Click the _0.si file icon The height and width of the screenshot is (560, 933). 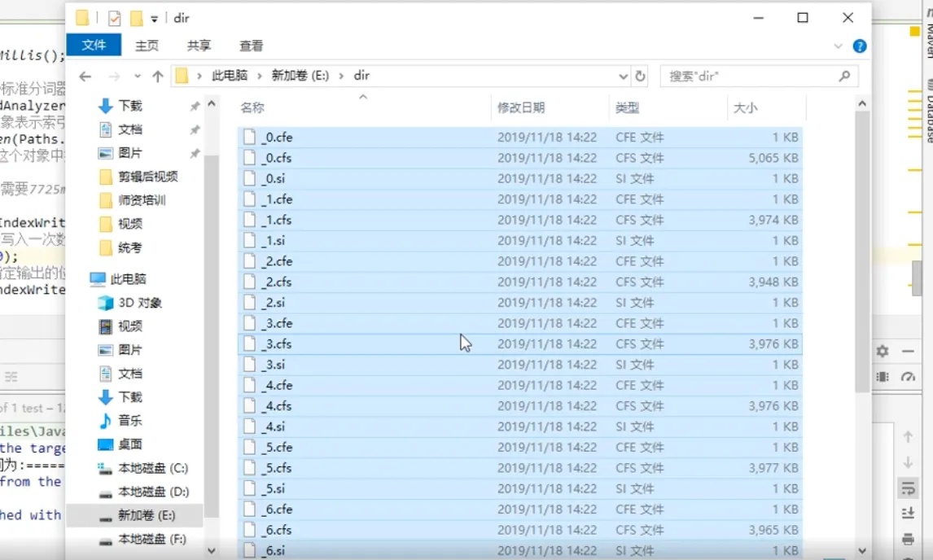pos(250,178)
